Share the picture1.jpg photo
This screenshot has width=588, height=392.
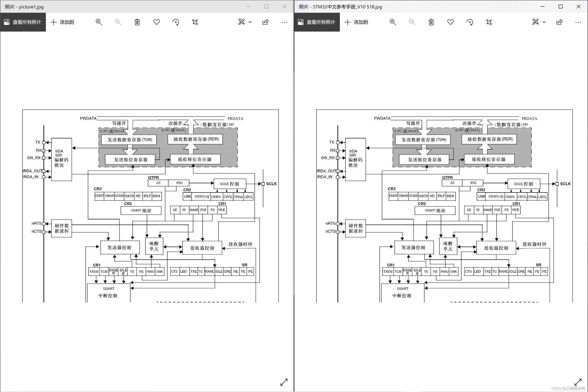click(x=265, y=22)
